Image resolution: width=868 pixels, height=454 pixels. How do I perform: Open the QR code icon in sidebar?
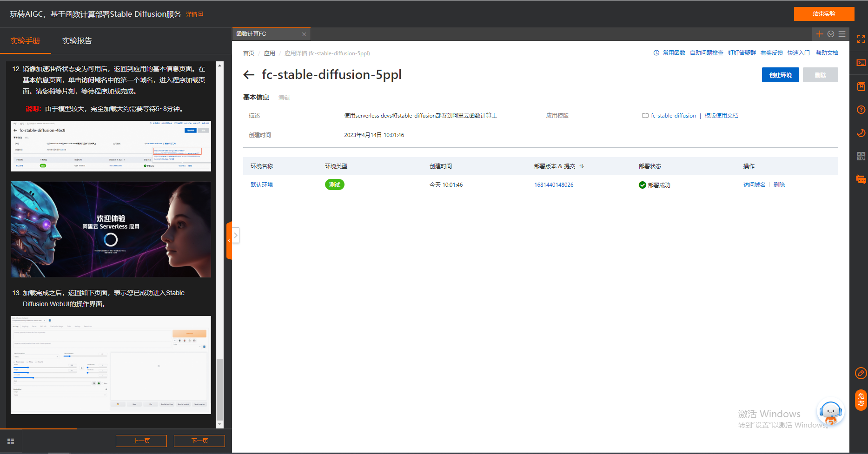pyautogui.click(x=861, y=156)
